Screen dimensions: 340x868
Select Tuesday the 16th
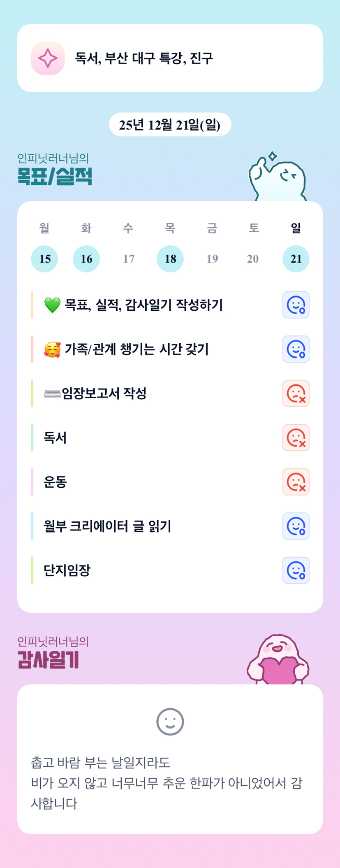86,259
